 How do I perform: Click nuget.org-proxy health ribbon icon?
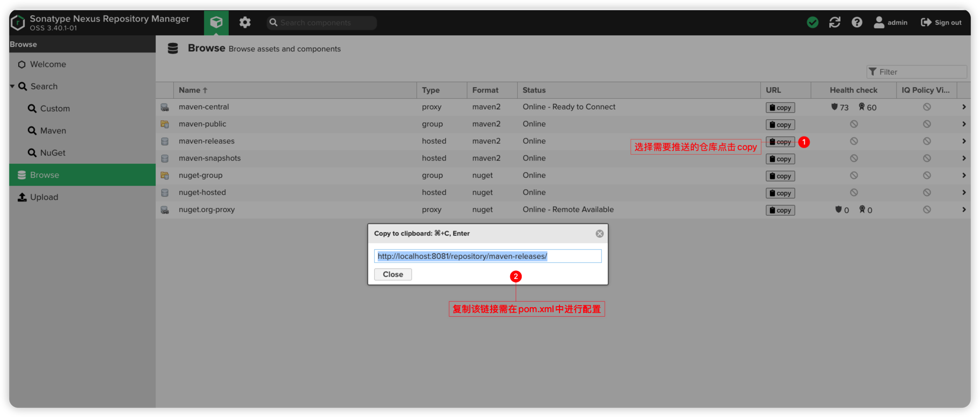[x=862, y=210]
